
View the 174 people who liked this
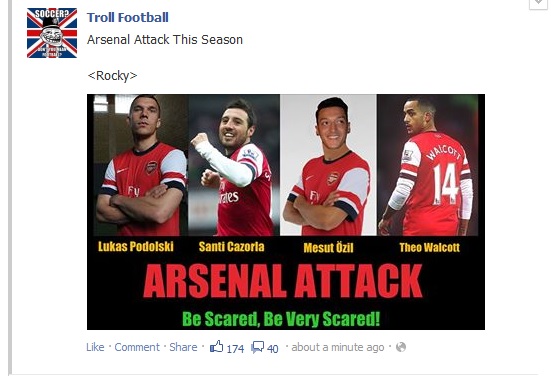click(x=235, y=349)
